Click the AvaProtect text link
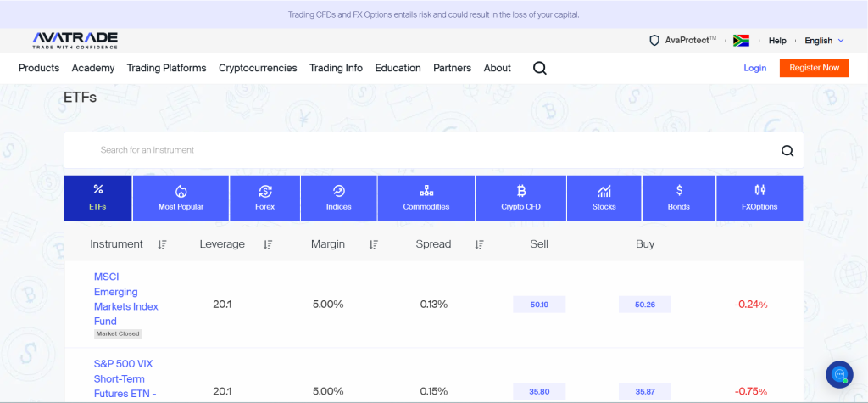The width and height of the screenshot is (868, 403). coord(690,41)
